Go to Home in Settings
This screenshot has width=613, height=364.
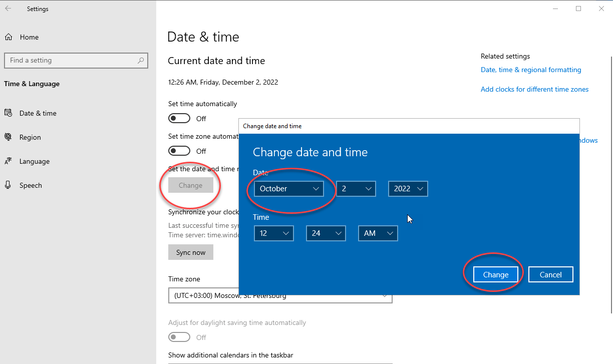(x=29, y=37)
